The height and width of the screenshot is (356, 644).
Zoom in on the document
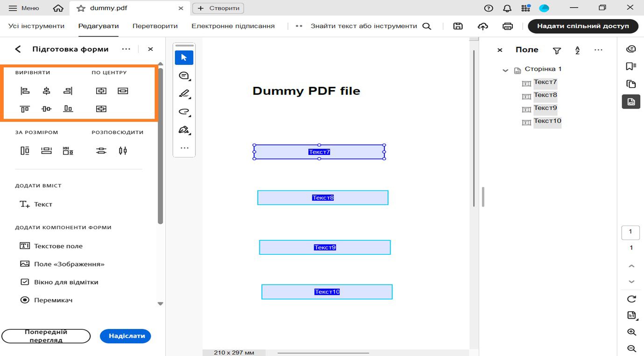pos(631,332)
